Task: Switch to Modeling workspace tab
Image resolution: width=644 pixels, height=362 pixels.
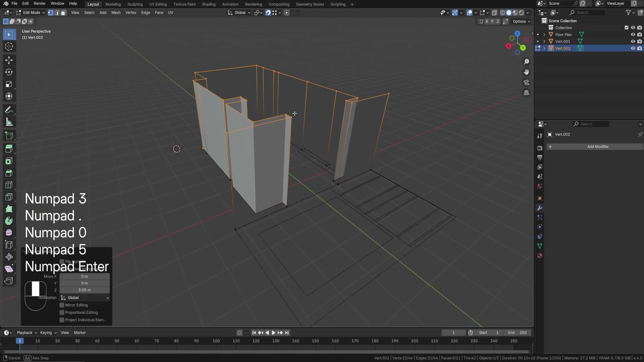Action: click(113, 4)
